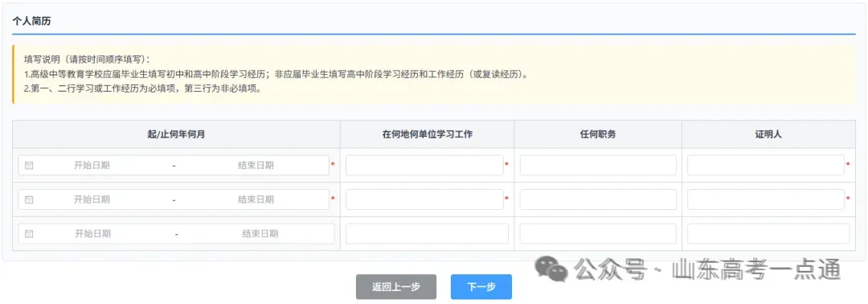Focus third row 任何职务 input

(x=598, y=234)
